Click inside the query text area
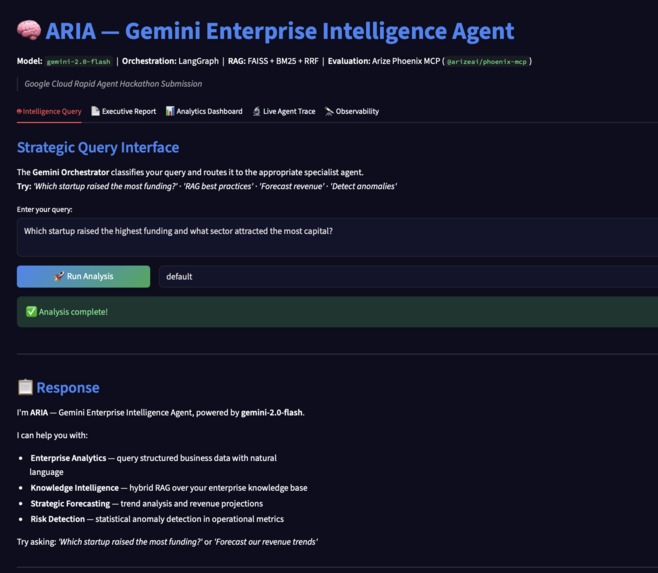This screenshot has width=658, height=573. (337, 237)
